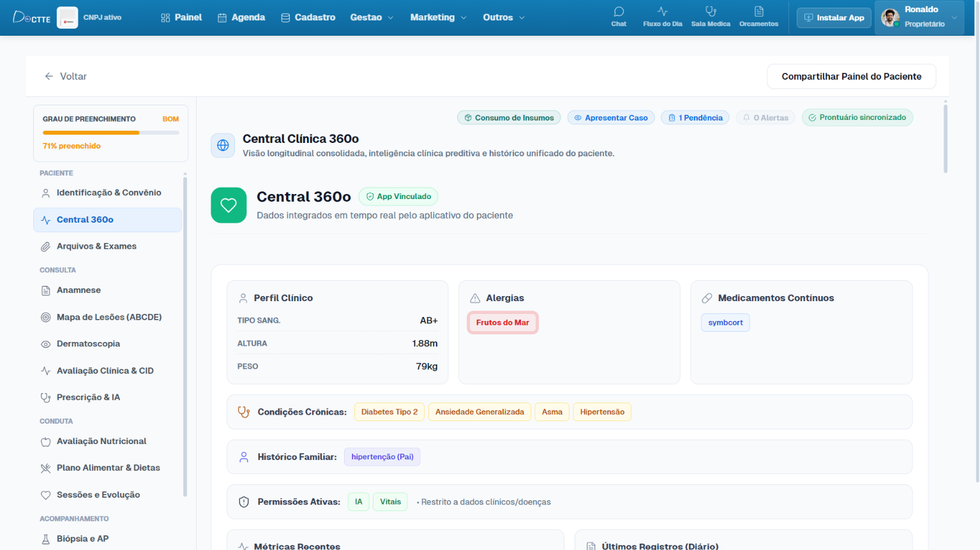Click the main content vertical scrollbar
980x550 pixels.
(946, 138)
